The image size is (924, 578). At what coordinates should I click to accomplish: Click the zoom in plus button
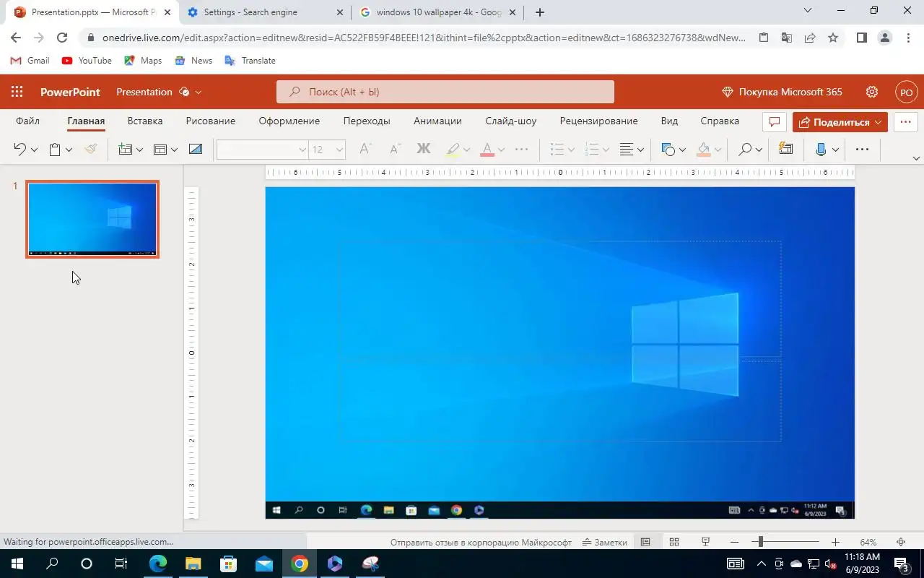click(x=835, y=542)
